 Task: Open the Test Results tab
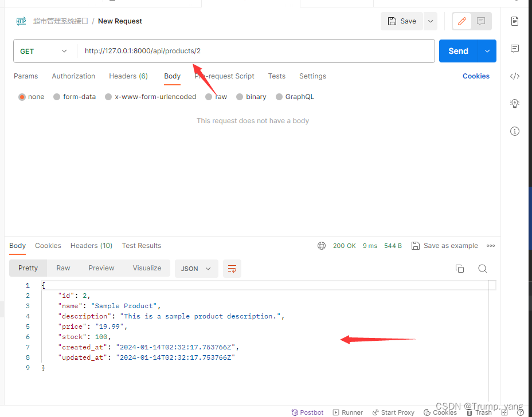[142, 246]
